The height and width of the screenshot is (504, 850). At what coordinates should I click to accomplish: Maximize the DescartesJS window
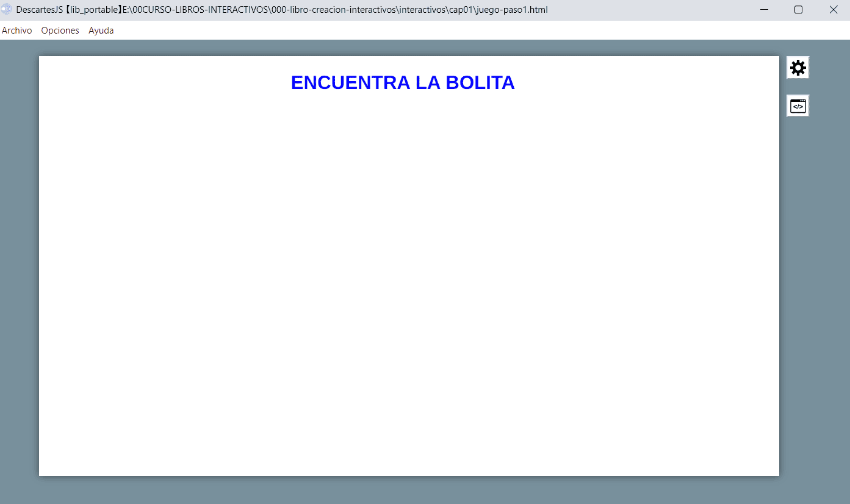tap(798, 10)
